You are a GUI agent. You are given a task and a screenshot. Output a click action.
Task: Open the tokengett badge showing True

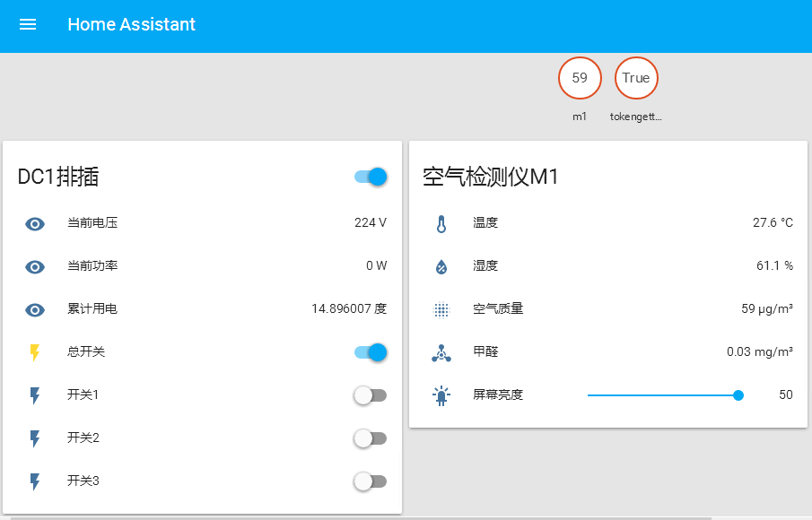[x=636, y=78]
